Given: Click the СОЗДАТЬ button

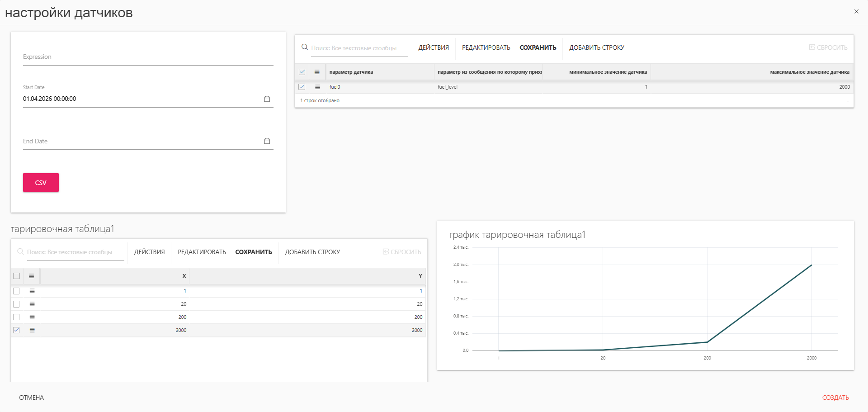Looking at the screenshot, I should coord(835,398).
